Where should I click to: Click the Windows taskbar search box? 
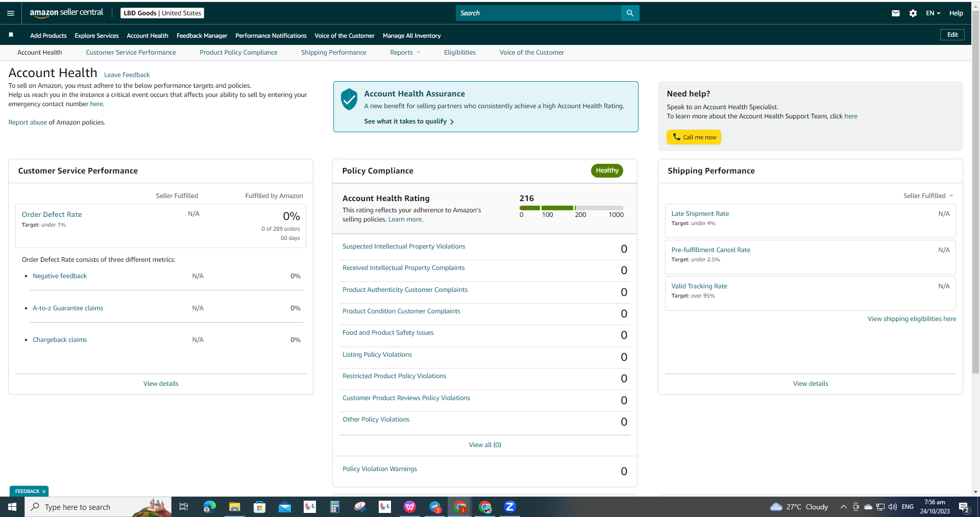[x=98, y=507]
